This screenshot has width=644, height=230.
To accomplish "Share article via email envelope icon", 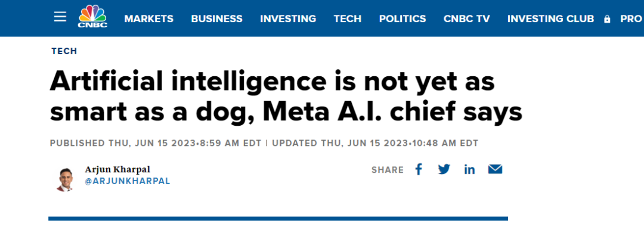I will (496, 169).
